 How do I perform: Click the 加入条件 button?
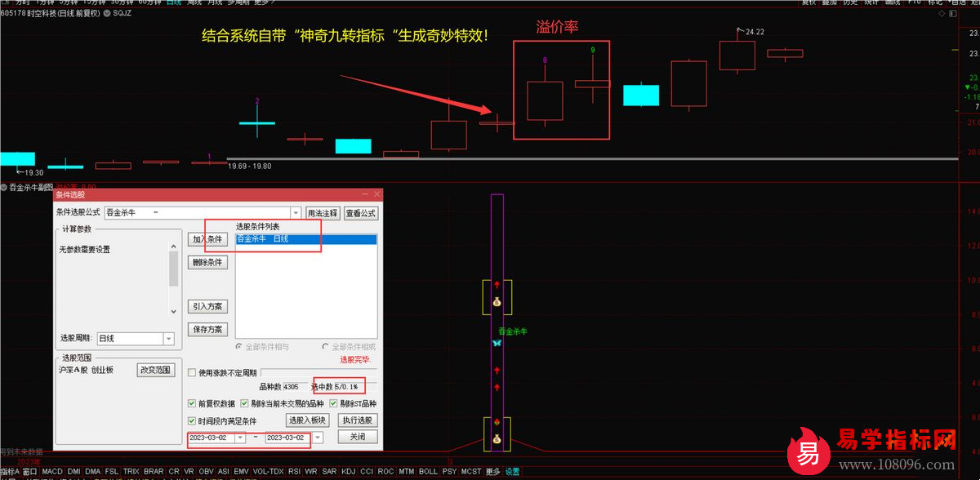tap(207, 239)
